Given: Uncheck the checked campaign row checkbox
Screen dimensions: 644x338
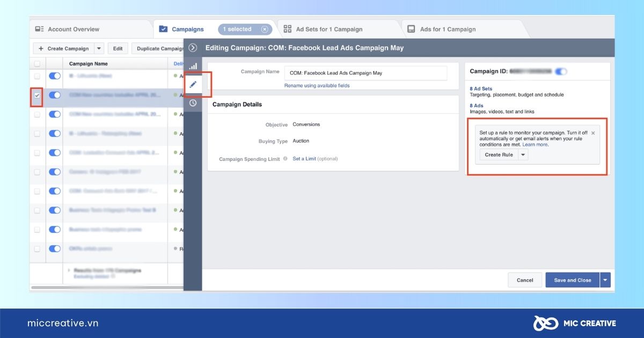Looking at the screenshot, I should pyautogui.click(x=37, y=95).
